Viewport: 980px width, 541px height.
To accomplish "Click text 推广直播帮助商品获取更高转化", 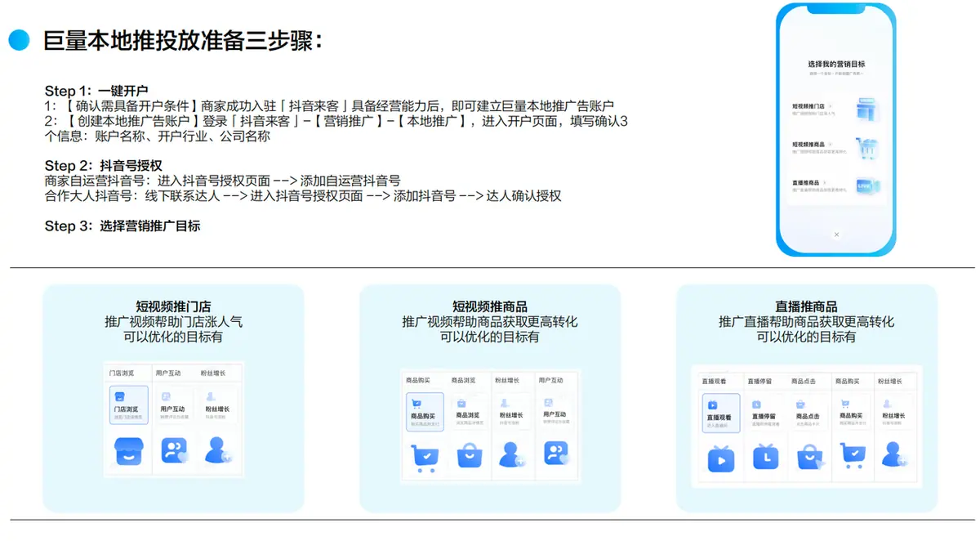I will pyautogui.click(x=807, y=321).
